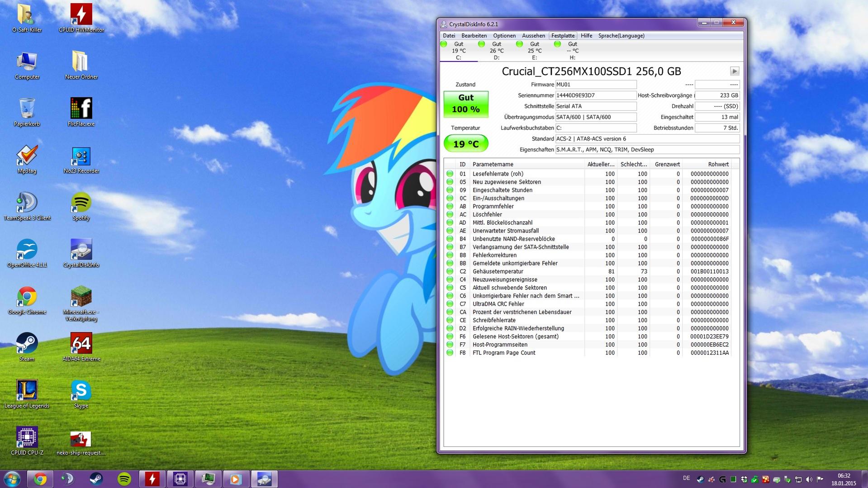Click the clock showing 06:32
This screenshot has width=868, height=488.
click(x=844, y=476)
